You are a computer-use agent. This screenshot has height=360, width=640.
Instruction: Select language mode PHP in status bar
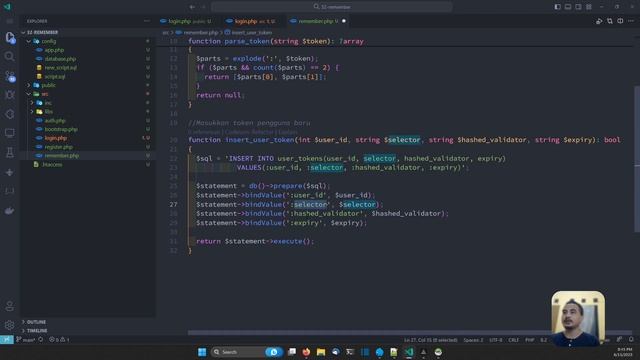[x=529, y=340]
